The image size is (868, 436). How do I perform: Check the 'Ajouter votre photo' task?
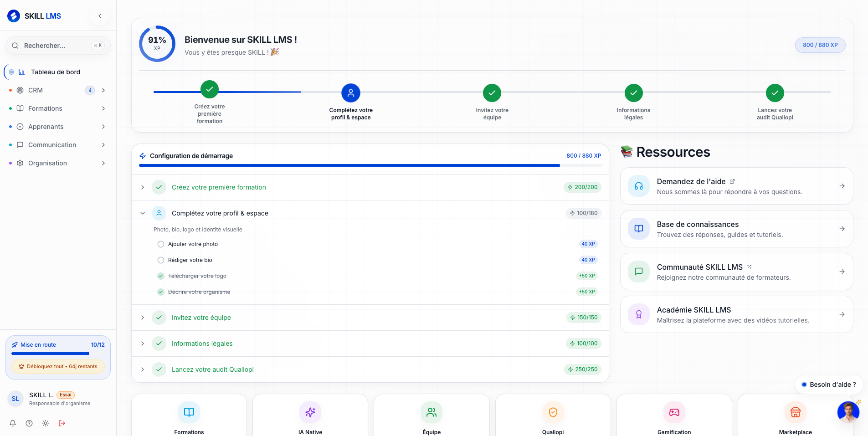161,244
